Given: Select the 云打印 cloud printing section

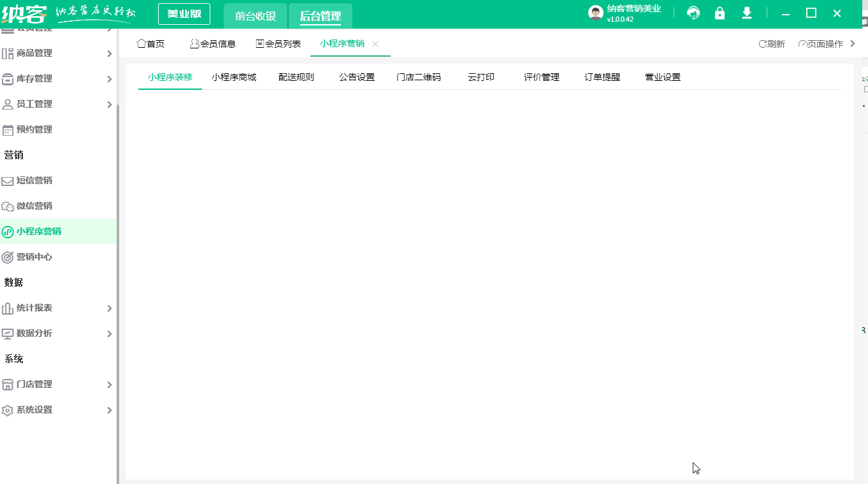Looking at the screenshot, I should [x=481, y=76].
